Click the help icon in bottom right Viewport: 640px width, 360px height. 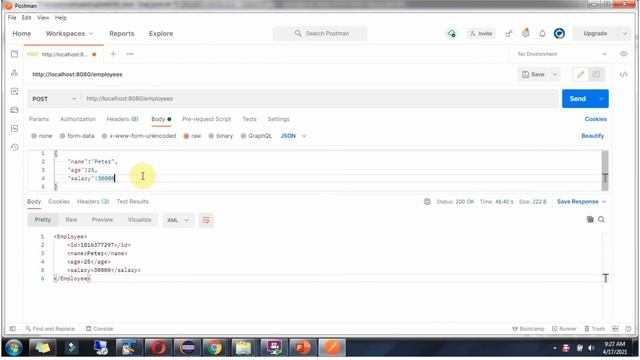pos(628,329)
